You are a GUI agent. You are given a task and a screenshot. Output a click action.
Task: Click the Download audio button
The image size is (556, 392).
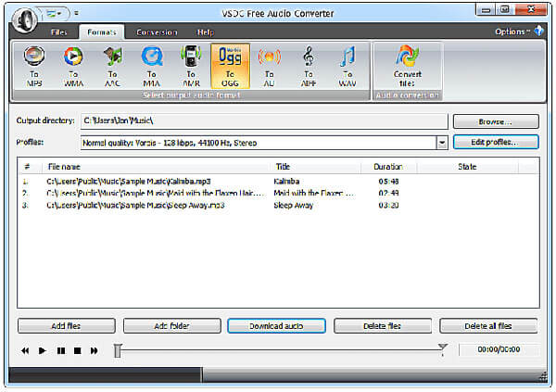pos(276,325)
